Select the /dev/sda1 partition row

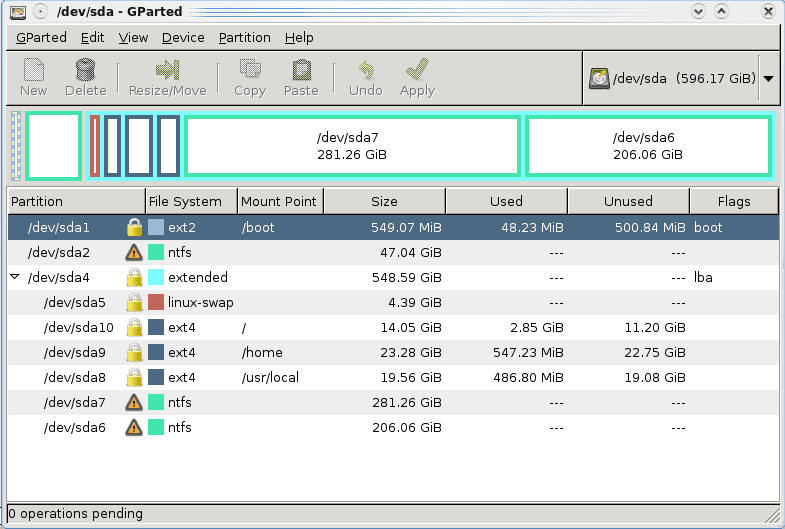394,227
